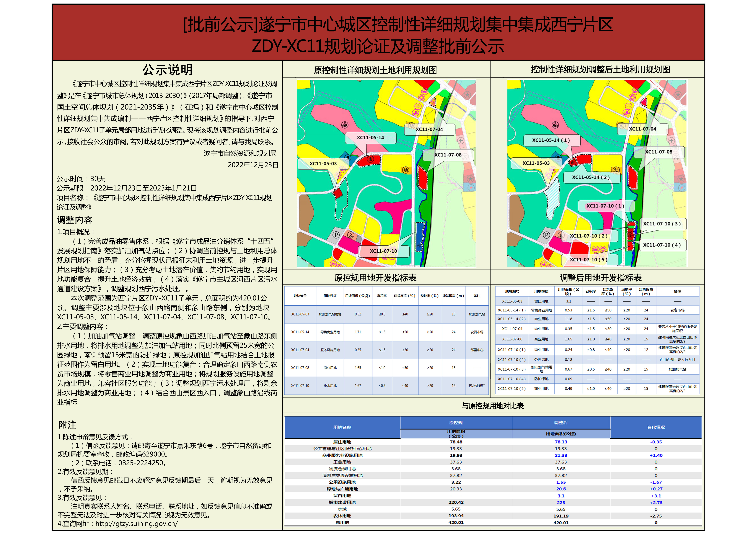Screen dimensions: 756x535
Task: Click the XC11-05-03 callout in the original map
Action: [x=323, y=163]
